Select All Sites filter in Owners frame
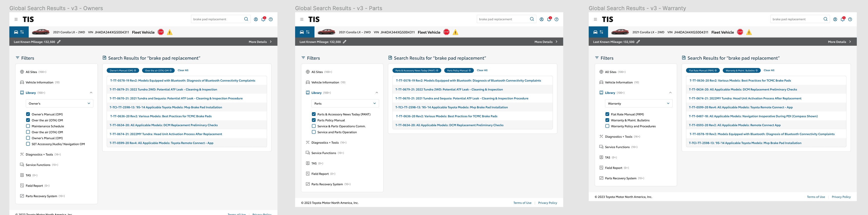The height and width of the screenshot is (215, 868). pyautogui.click(x=33, y=72)
